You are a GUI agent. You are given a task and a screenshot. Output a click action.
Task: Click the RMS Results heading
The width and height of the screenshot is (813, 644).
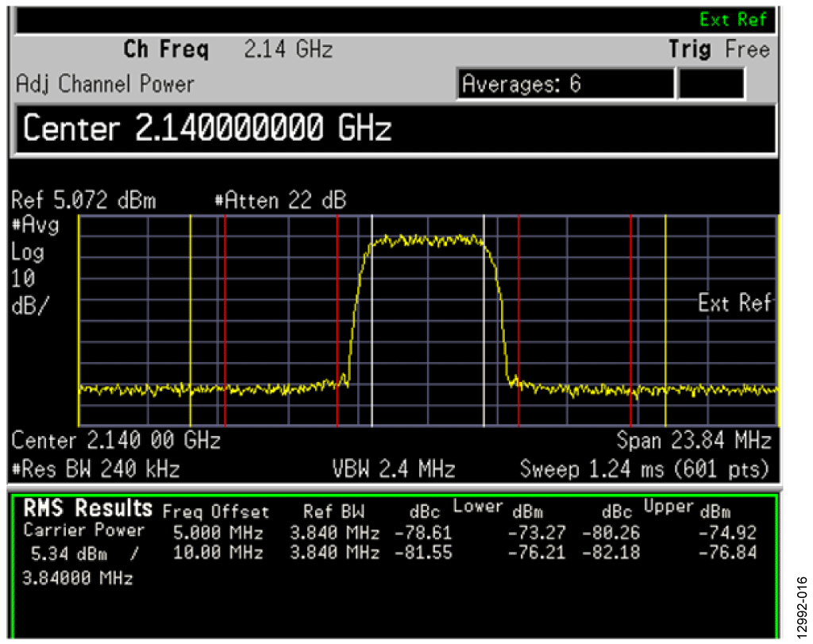tap(88, 508)
